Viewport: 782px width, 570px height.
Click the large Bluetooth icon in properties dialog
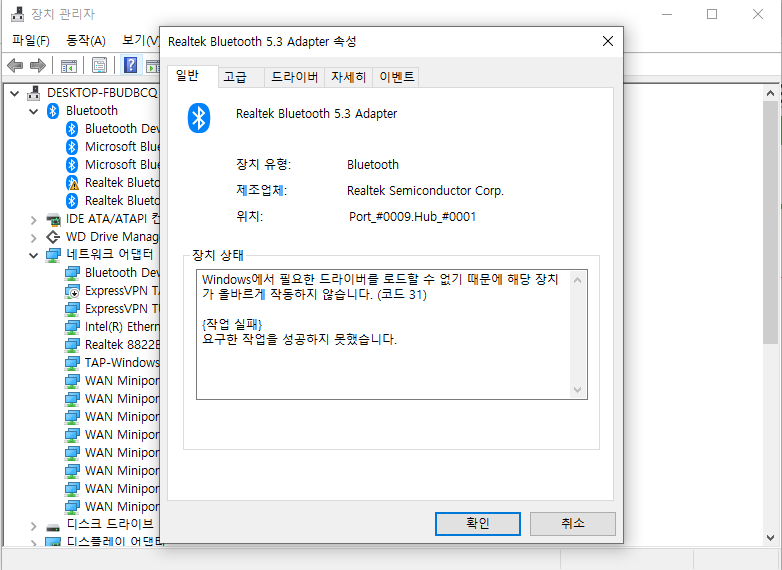198,118
